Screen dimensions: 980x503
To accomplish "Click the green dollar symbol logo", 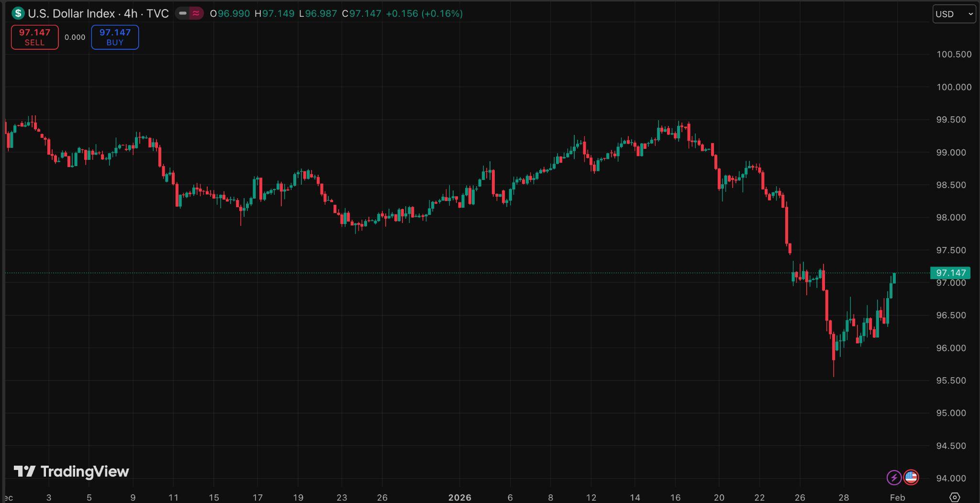I will tap(18, 13).
